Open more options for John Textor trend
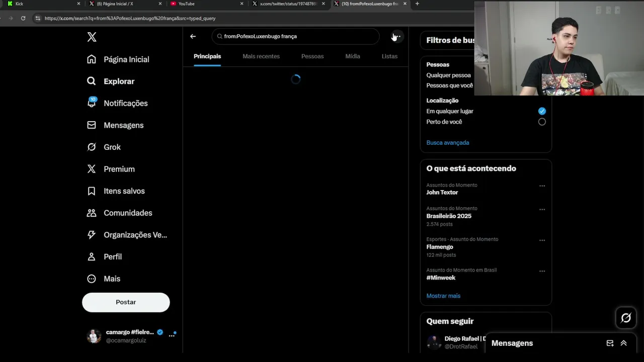This screenshot has width=644, height=362. coord(542,186)
